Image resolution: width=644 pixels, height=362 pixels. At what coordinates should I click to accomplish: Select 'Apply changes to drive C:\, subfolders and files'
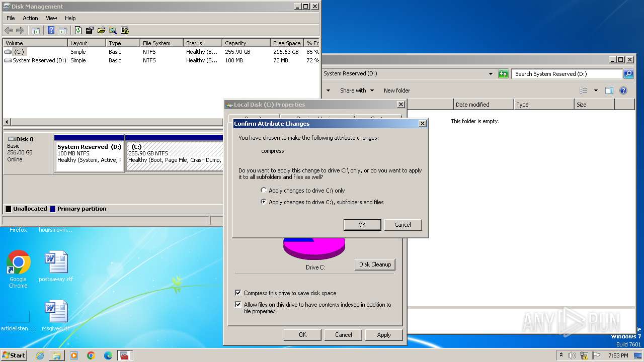tap(322, 202)
